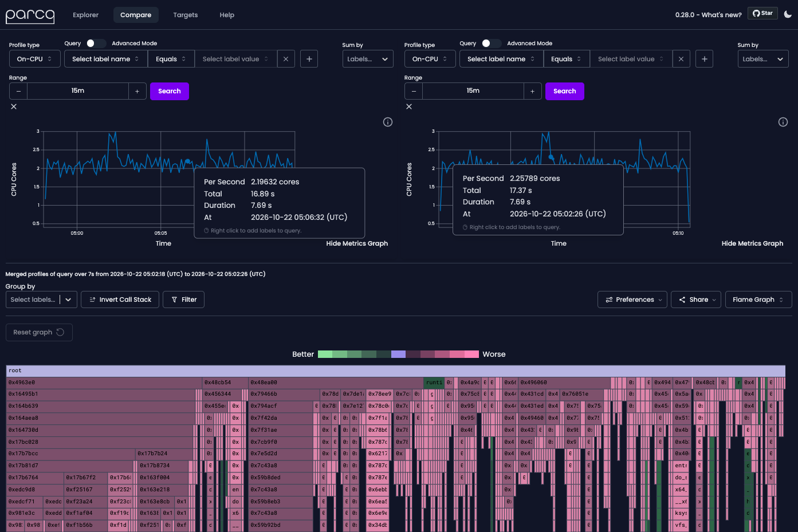Go to the Explorer tab
The height and width of the screenshot is (532, 798).
86,15
